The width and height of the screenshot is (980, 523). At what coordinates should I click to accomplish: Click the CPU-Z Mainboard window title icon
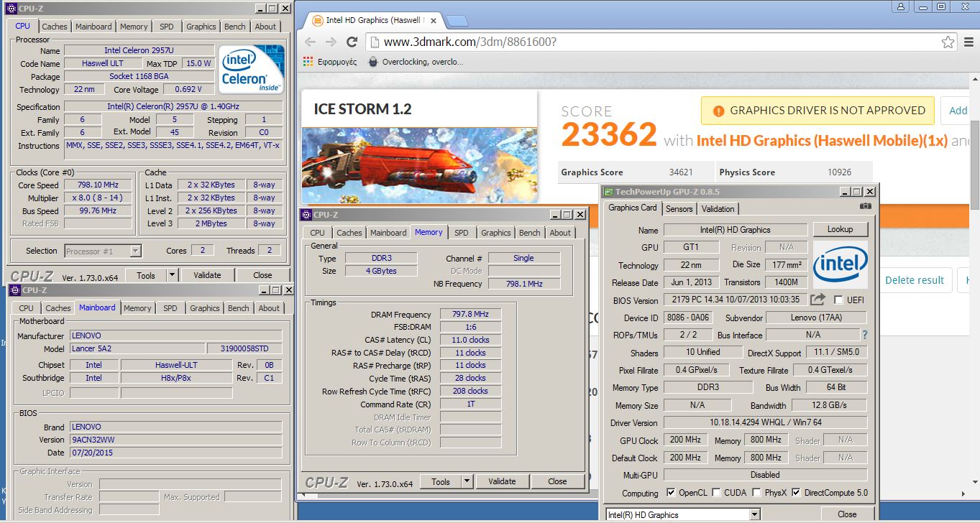tap(15, 290)
